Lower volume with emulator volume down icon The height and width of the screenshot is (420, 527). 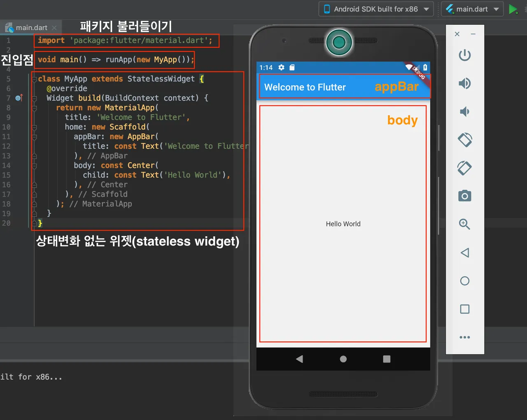coord(464,112)
